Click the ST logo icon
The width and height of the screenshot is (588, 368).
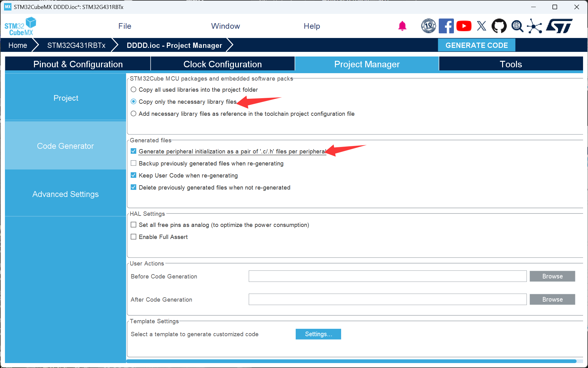coord(559,26)
